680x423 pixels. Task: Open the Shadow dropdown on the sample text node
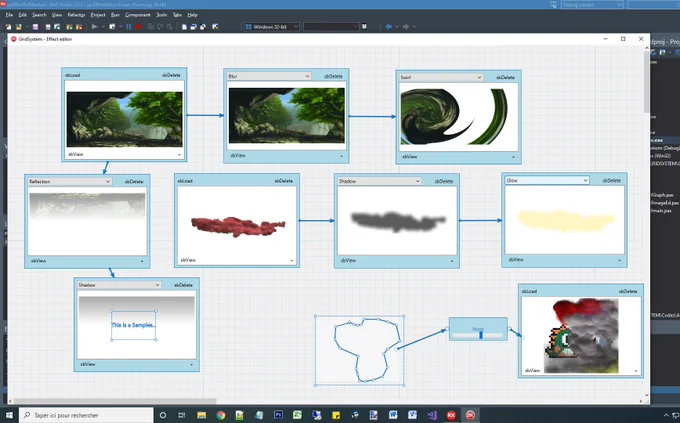point(119,285)
